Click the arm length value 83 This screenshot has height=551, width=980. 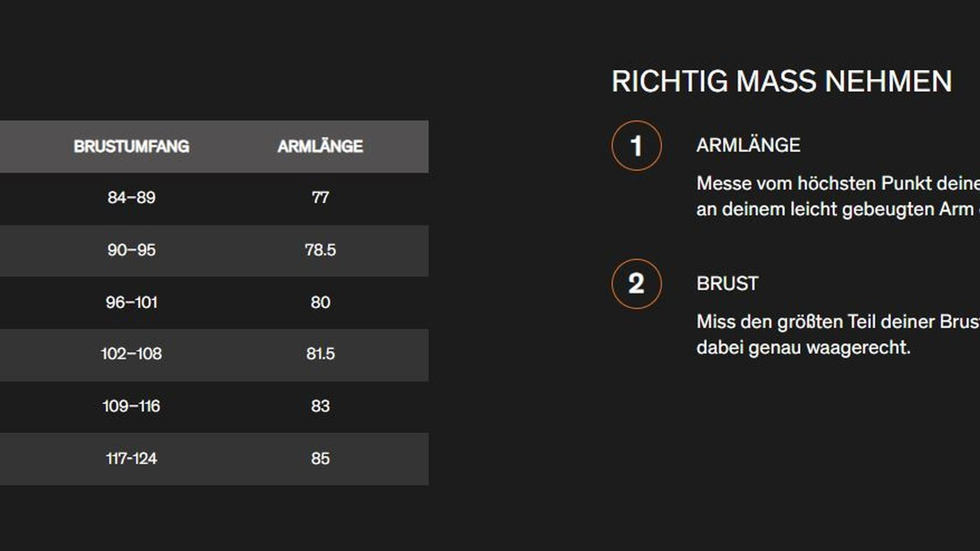(x=320, y=406)
